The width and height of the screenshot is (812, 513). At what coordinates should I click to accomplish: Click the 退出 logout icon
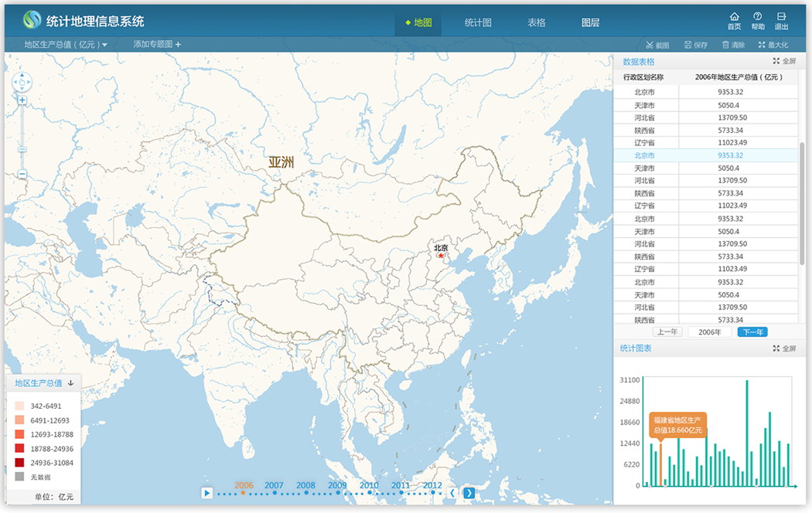pos(781,17)
